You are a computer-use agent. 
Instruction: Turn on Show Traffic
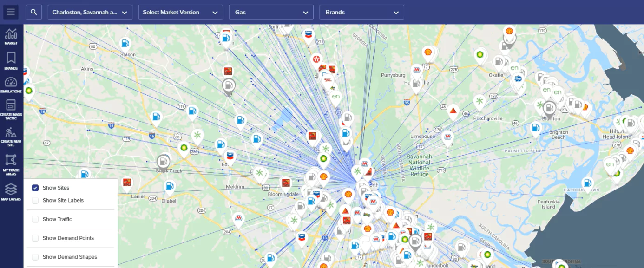tap(35, 219)
